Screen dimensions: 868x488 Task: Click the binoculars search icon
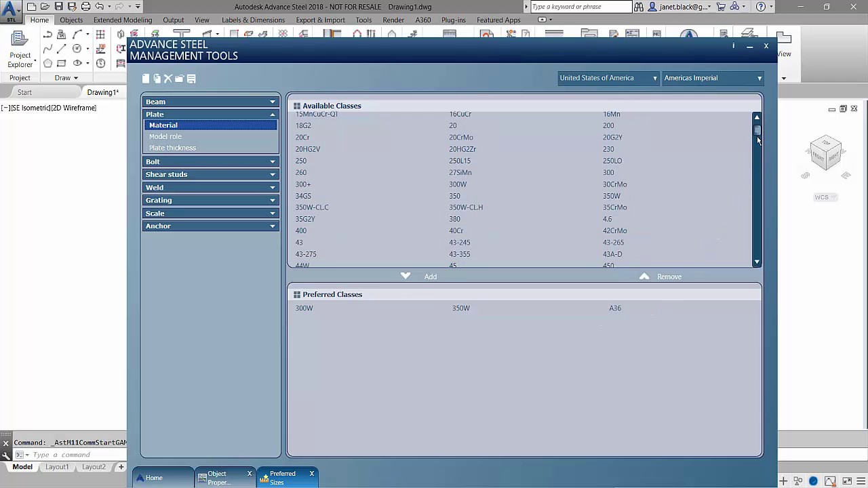coord(639,7)
